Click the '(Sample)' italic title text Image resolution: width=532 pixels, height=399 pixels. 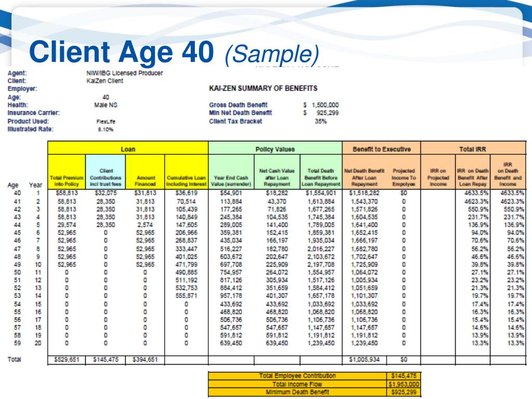coord(272,54)
